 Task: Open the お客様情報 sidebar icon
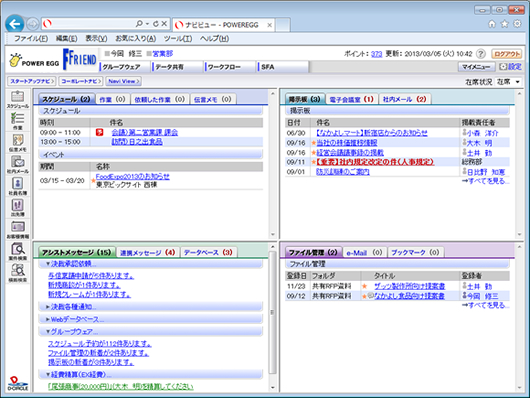[x=18, y=229]
